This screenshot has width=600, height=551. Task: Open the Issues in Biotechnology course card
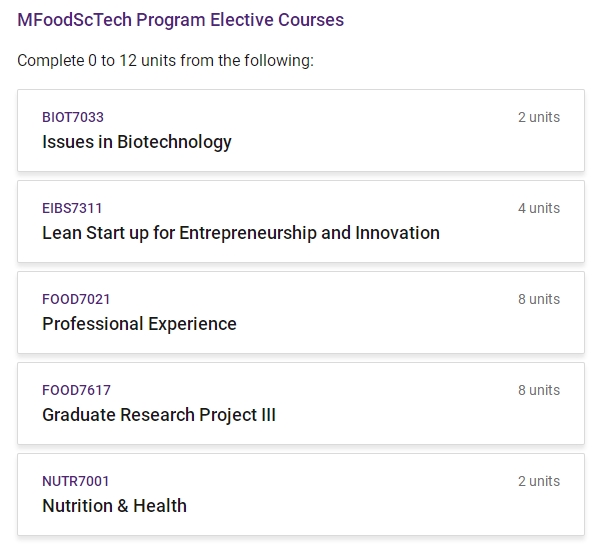(x=301, y=130)
